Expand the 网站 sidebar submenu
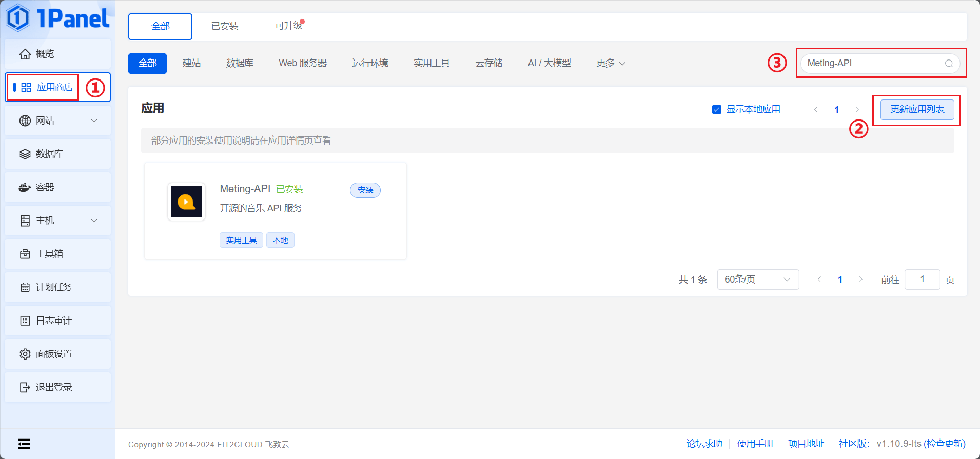Image resolution: width=980 pixels, height=459 pixels. click(x=94, y=121)
